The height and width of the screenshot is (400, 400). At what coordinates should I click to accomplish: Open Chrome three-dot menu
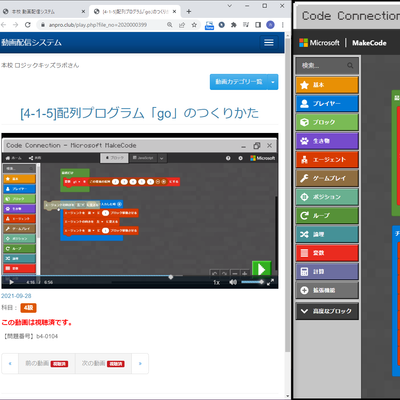[x=283, y=25]
